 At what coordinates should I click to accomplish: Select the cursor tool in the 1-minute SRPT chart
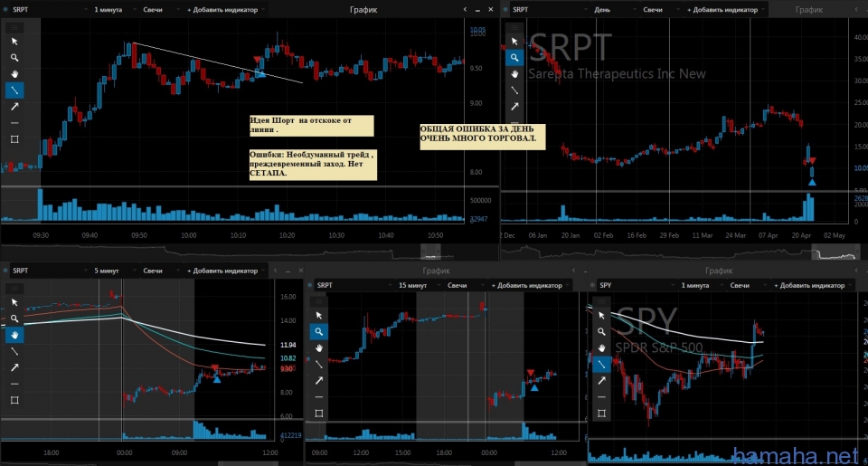tap(15, 42)
